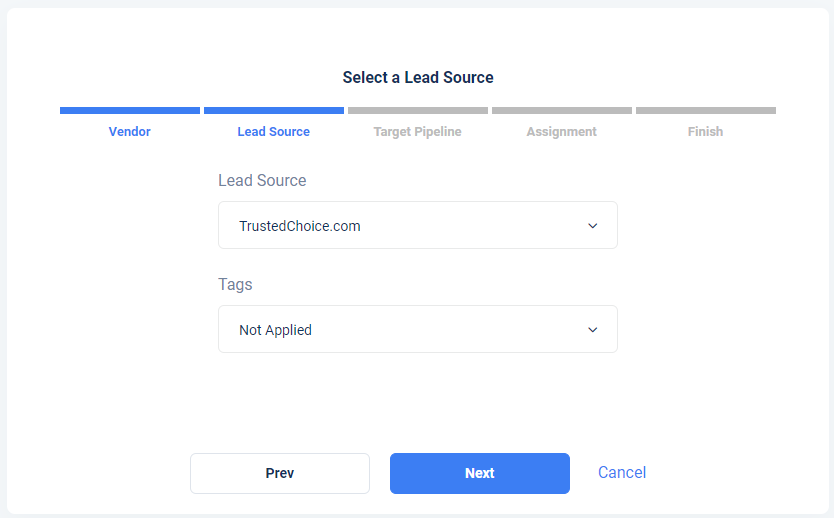
Task: Click the Vendor progress bar segment
Action: click(130, 111)
